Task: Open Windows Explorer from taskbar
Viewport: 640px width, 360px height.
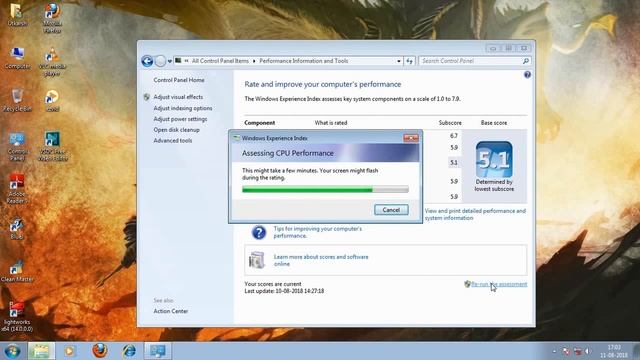Action: point(41,351)
